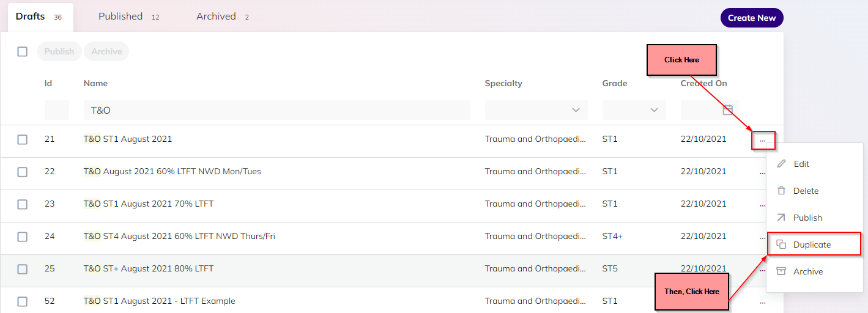868x313 pixels.
Task: Click the Name filter field containing T&O
Action: 277,110
